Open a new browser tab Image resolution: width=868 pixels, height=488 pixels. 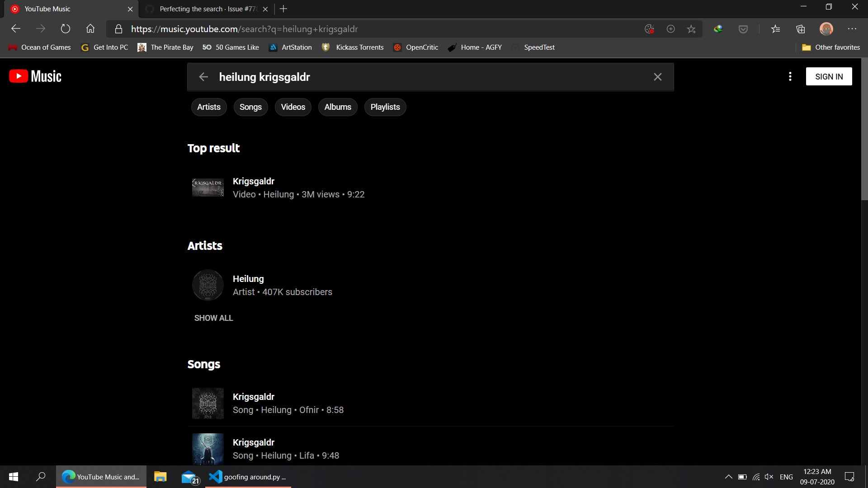[283, 9]
